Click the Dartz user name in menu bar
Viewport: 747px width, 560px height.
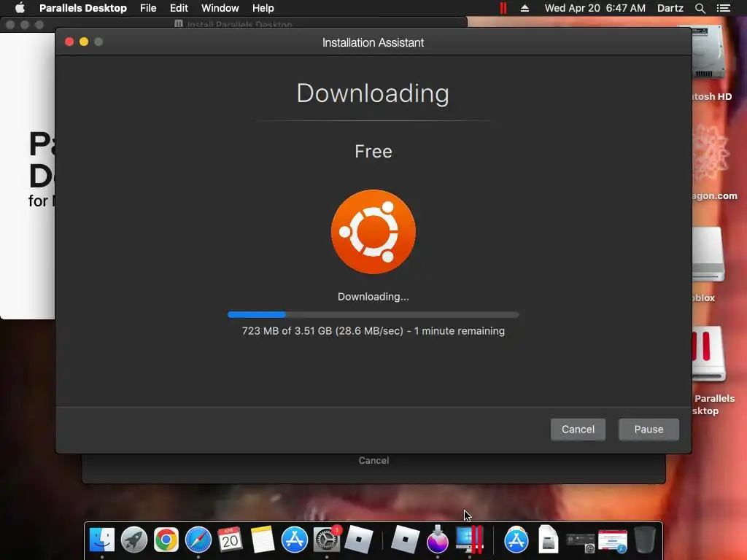pos(670,8)
